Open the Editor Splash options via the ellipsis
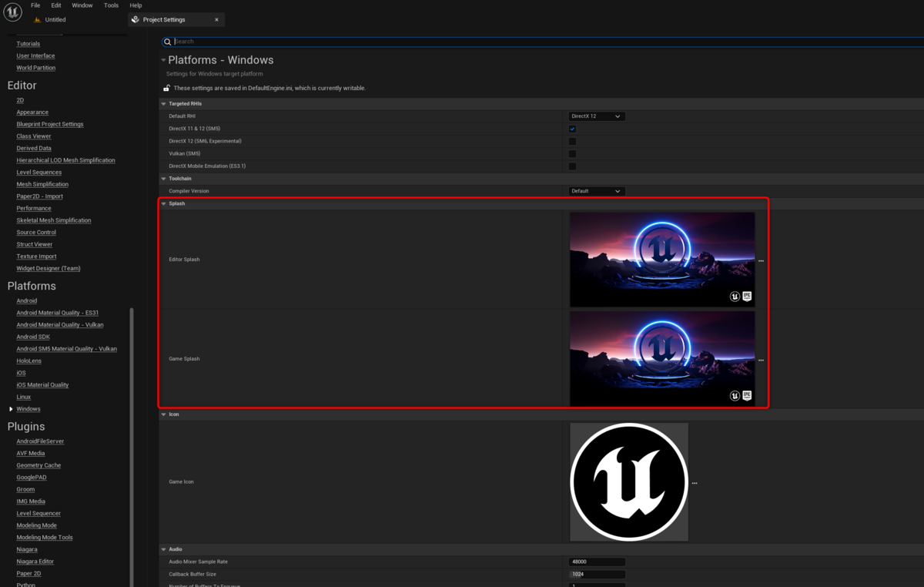Viewport: 924px width, 587px height. point(761,260)
